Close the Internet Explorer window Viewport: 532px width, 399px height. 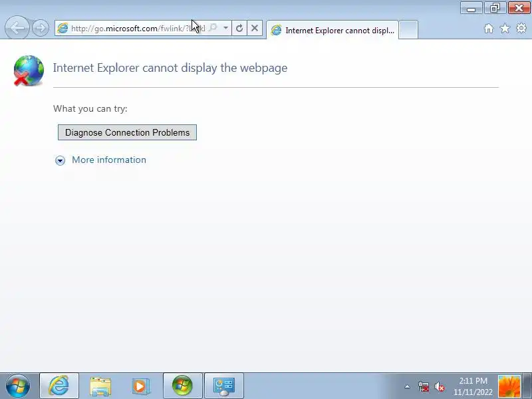(x=519, y=8)
